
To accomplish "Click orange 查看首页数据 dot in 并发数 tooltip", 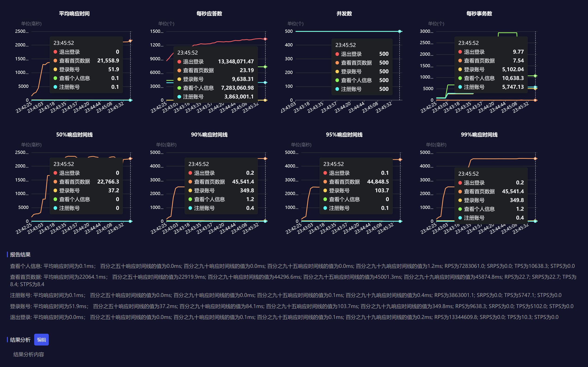I will (337, 63).
